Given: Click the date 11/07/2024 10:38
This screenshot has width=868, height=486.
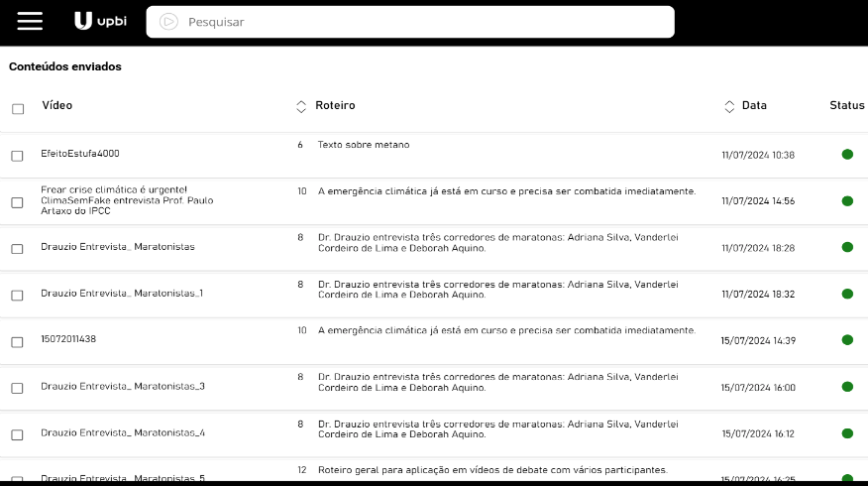Looking at the screenshot, I should point(758,155).
